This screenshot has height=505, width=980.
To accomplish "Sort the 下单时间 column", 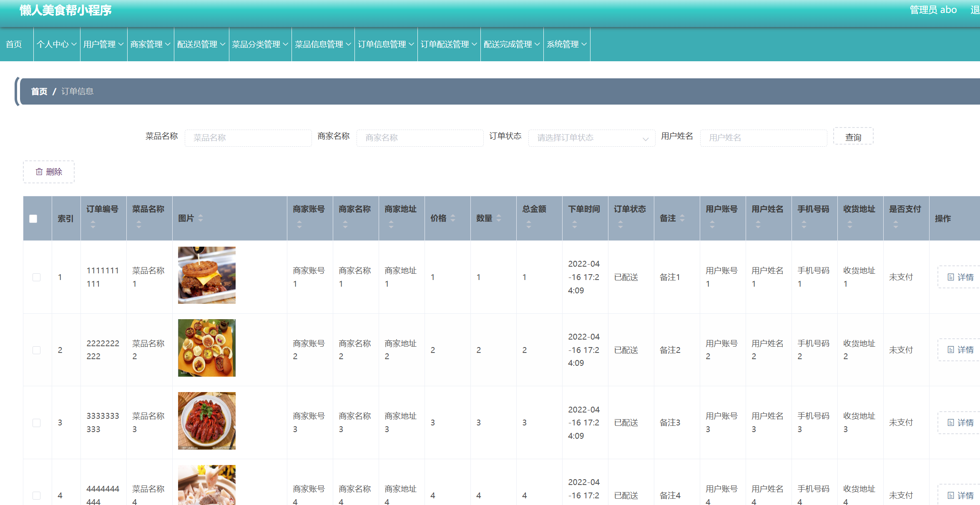I will point(575,225).
